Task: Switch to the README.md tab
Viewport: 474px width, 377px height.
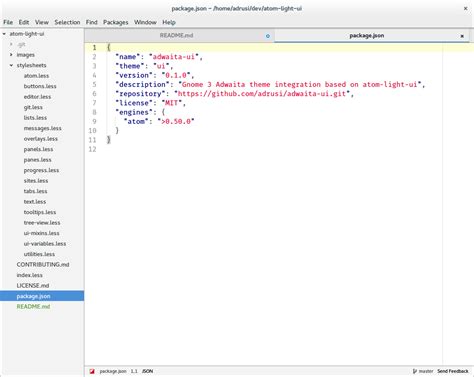Action: pos(179,36)
